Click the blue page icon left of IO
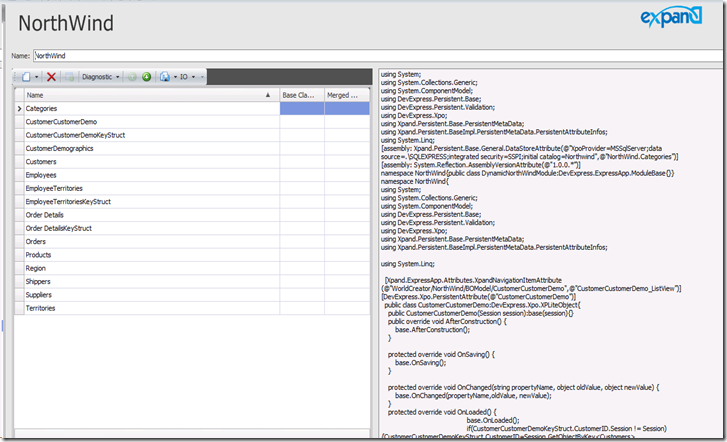The height and width of the screenshot is (442, 727). coord(164,76)
